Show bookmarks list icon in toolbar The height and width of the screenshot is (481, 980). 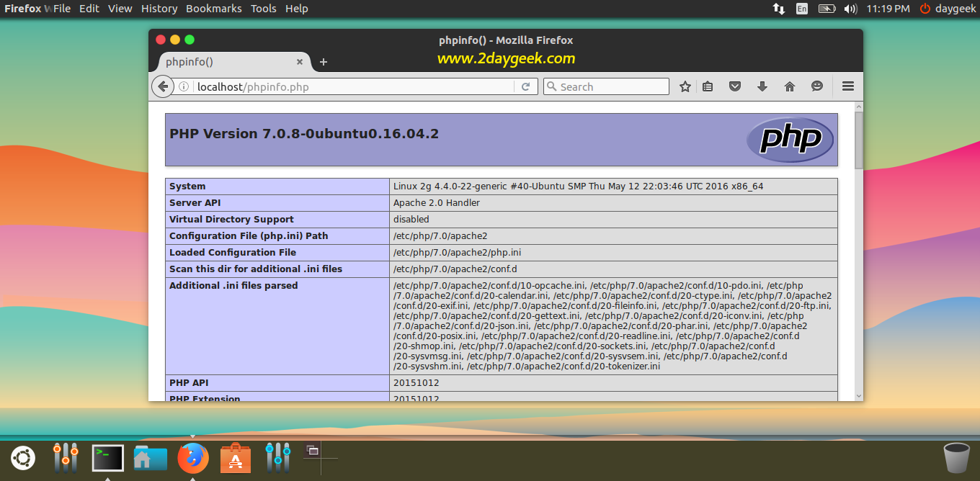click(708, 86)
